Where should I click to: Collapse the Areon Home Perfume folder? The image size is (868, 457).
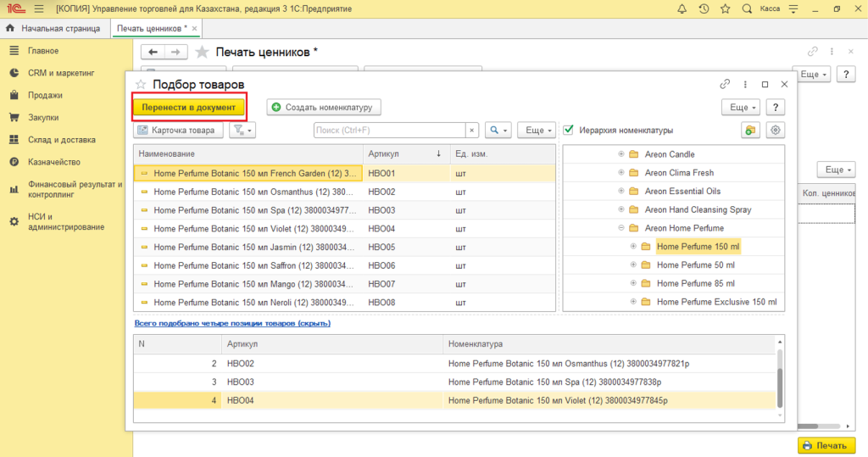(621, 228)
